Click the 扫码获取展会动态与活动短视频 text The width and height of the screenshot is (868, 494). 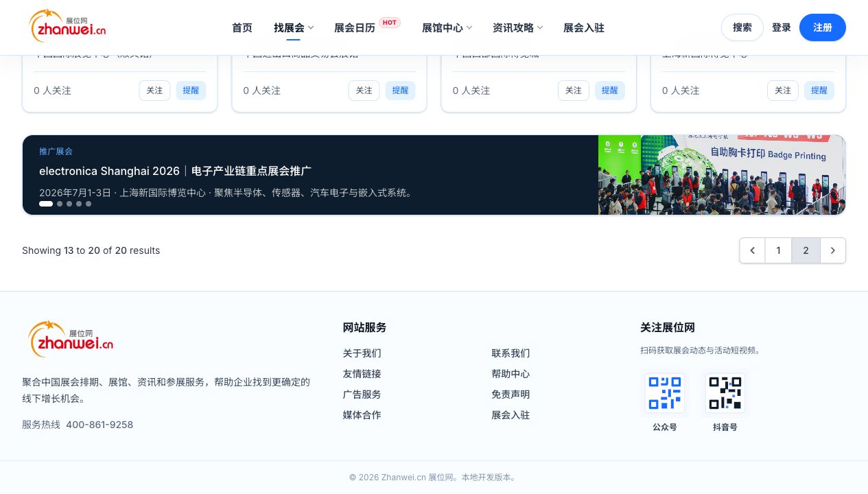(701, 350)
